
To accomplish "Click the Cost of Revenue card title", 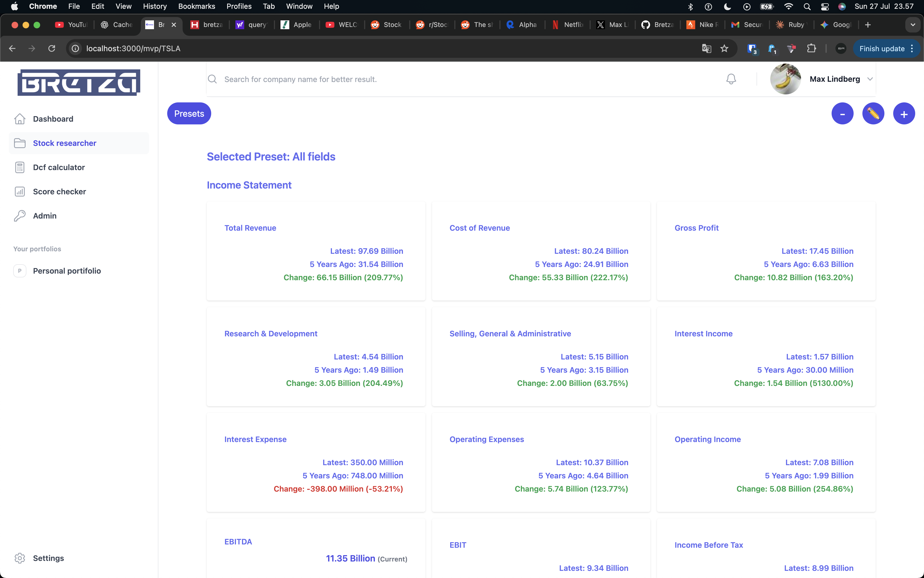I will click(480, 228).
